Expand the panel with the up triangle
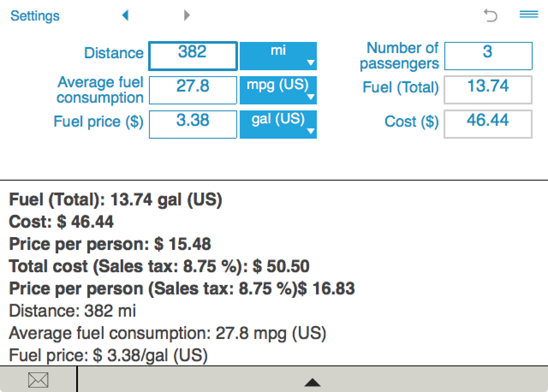 coord(312,382)
